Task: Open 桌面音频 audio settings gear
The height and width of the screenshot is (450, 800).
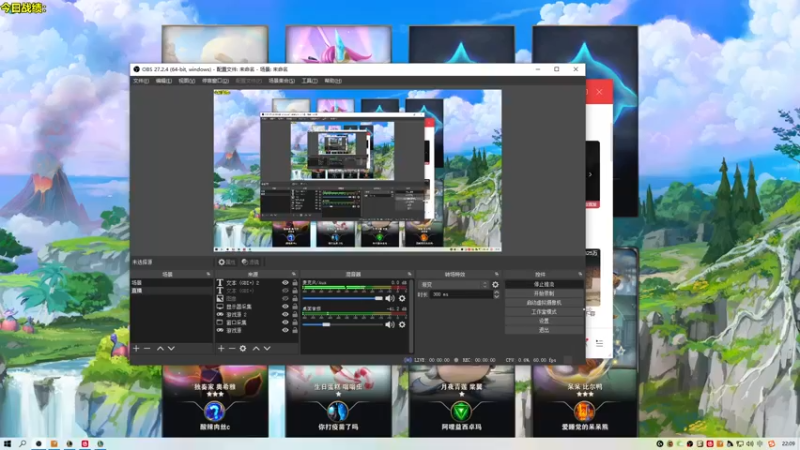Action: pyautogui.click(x=402, y=324)
